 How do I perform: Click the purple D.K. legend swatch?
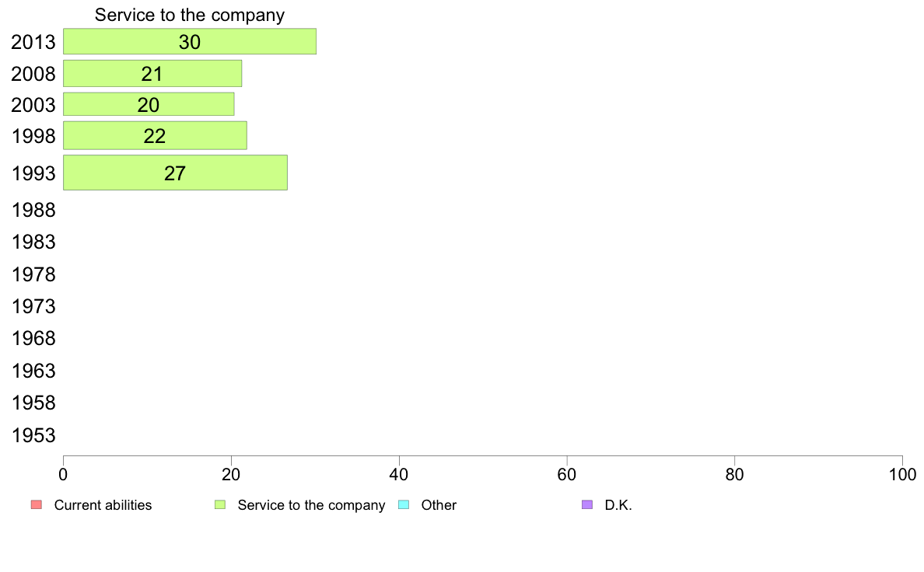587,505
